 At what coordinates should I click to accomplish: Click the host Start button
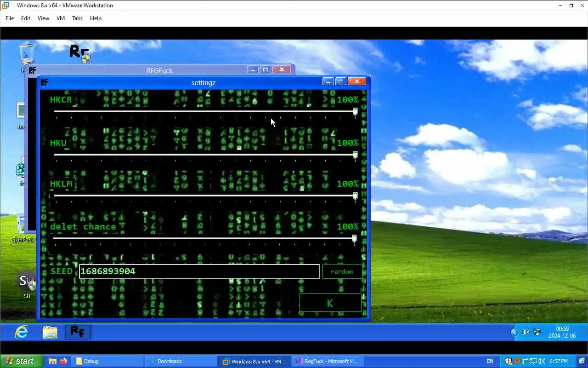click(x=22, y=361)
